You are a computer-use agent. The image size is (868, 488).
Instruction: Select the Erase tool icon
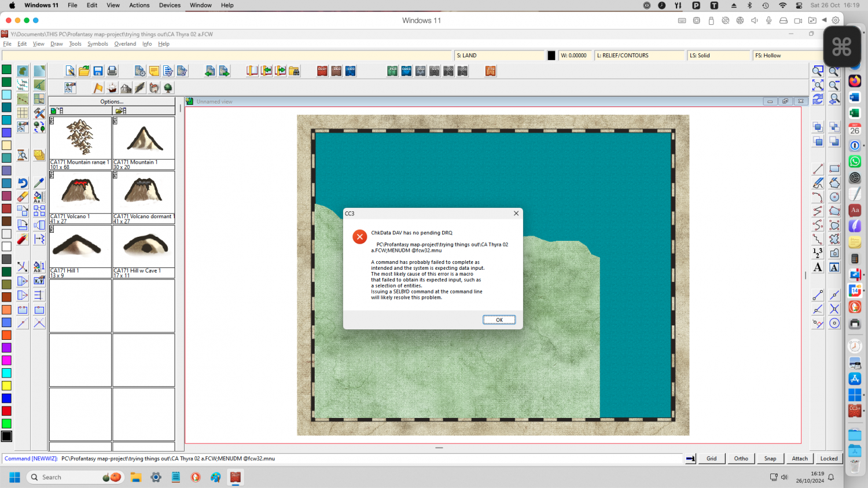(x=23, y=197)
